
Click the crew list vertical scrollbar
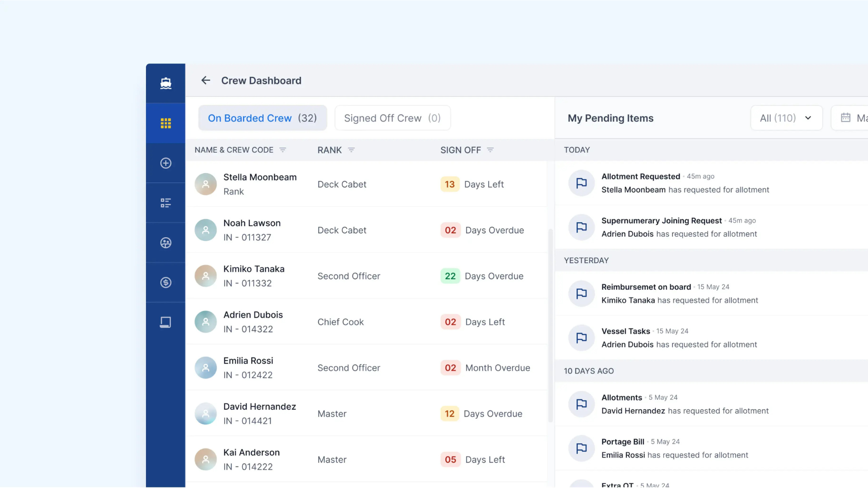coord(550,325)
